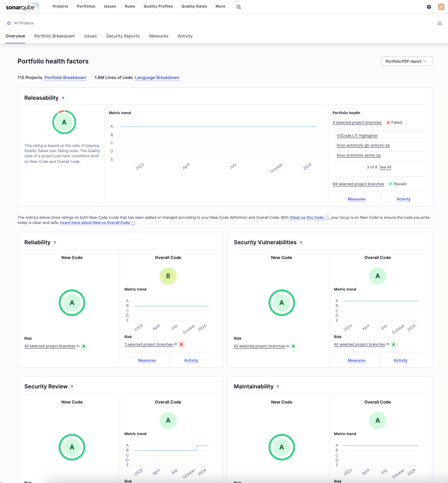Screen dimensions: 448x483
Task: Click the red Failed status icon in Portfolio health
Action: pyautogui.click(x=388, y=123)
